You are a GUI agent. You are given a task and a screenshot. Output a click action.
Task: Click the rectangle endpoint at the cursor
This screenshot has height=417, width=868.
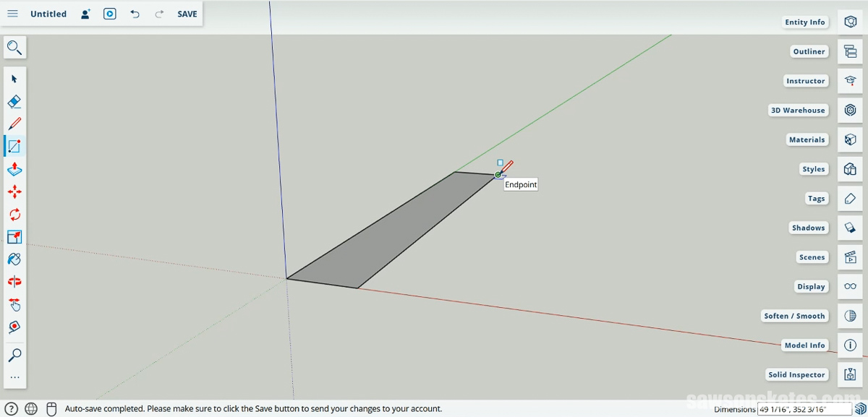pos(498,174)
